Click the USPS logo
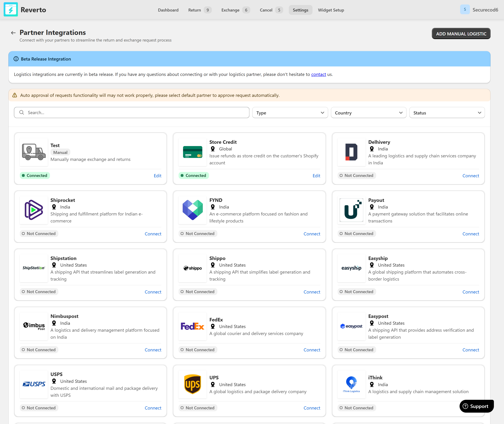 34,384
